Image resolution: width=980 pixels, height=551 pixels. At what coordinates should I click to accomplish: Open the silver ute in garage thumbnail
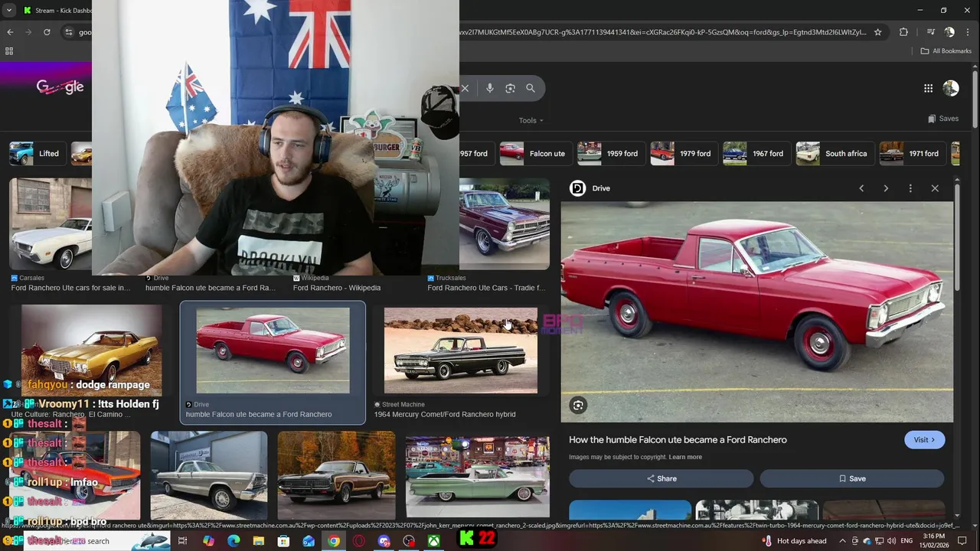(x=209, y=475)
